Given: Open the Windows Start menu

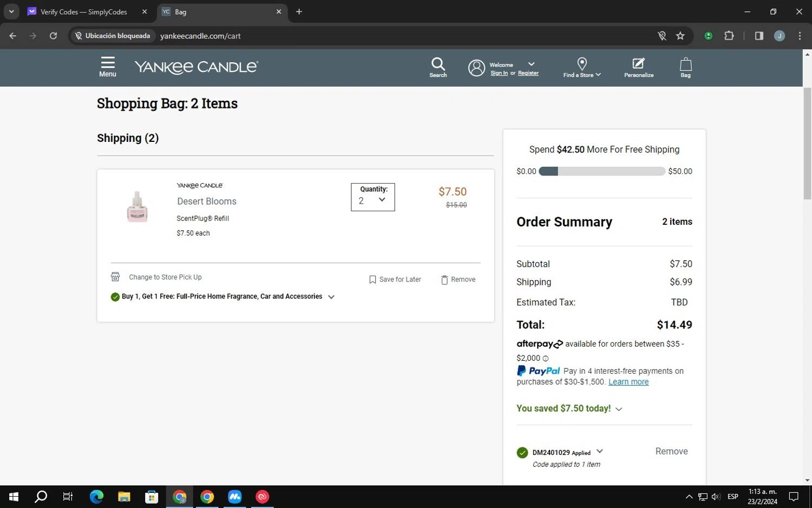Looking at the screenshot, I should (14, 497).
